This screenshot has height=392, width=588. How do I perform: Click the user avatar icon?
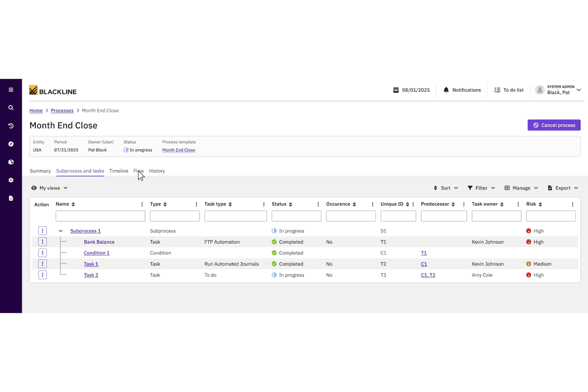[x=540, y=90]
